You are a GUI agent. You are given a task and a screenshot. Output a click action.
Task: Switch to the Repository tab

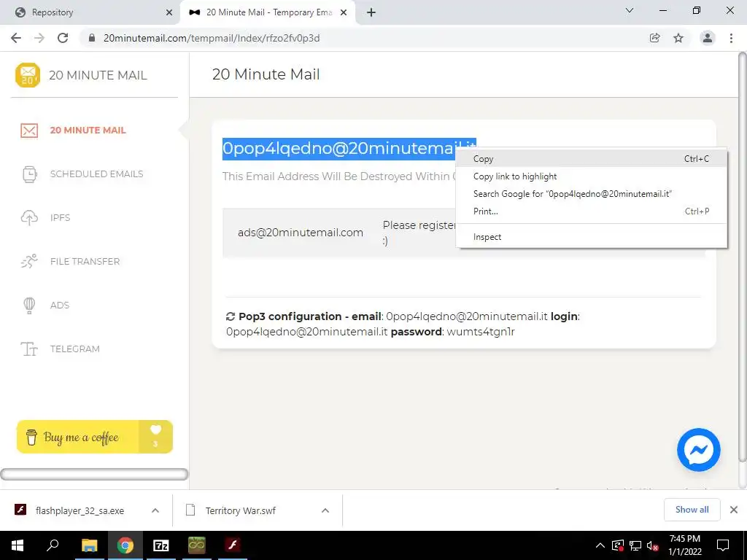point(90,13)
